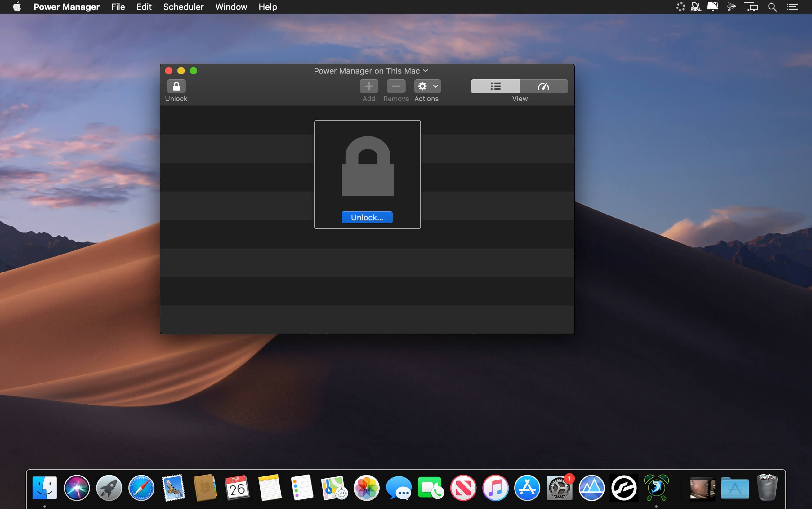Open the Power Manager application menu
This screenshot has height=509, width=812.
click(x=66, y=7)
